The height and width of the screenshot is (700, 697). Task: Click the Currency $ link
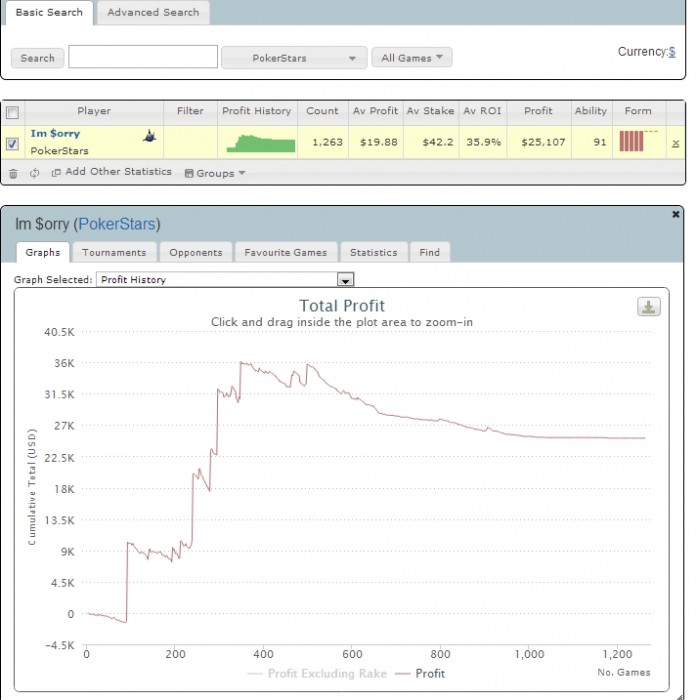pyautogui.click(x=672, y=52)
